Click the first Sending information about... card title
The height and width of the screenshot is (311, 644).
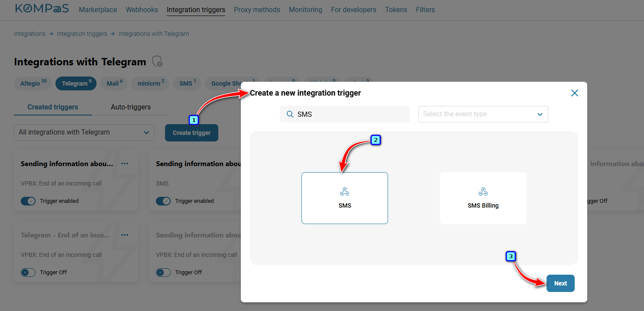pos(67,164)
